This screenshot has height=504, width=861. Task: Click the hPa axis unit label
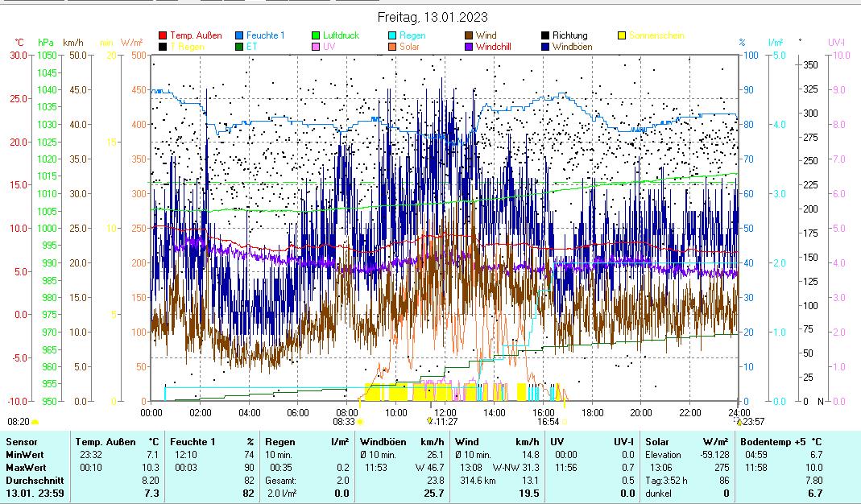pyautogui.click(x=46, y=42)
